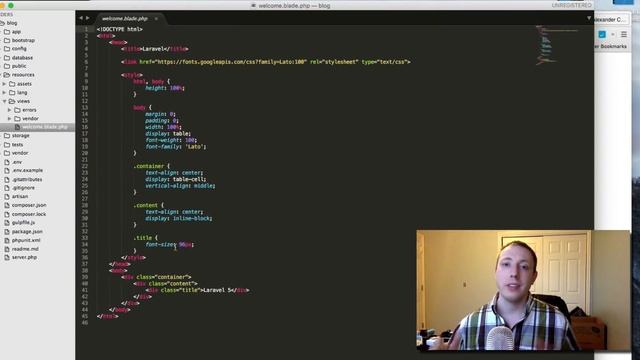Click the webcam video overlay
Image resolution: width=640 pixels, height=360 pixels.
pyautogui.click(x=523, y=291)
